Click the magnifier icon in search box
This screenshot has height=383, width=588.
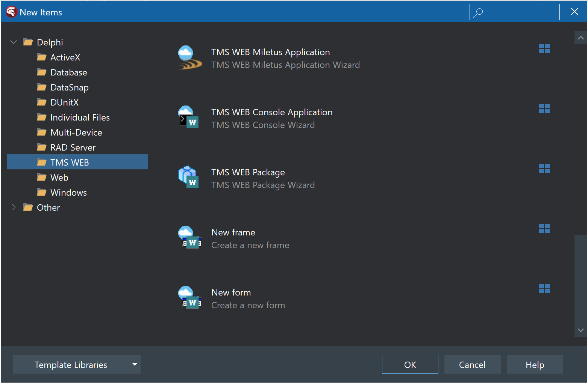click(478, 12)
